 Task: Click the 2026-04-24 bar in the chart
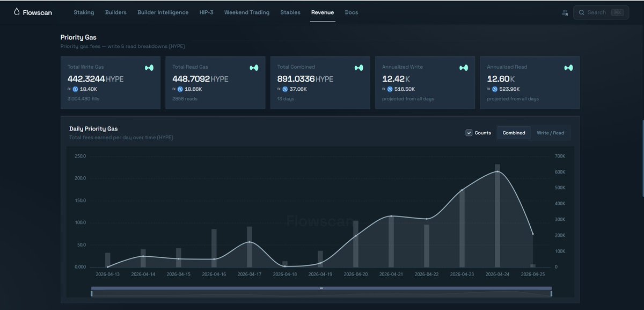click(x=497, y=215)
